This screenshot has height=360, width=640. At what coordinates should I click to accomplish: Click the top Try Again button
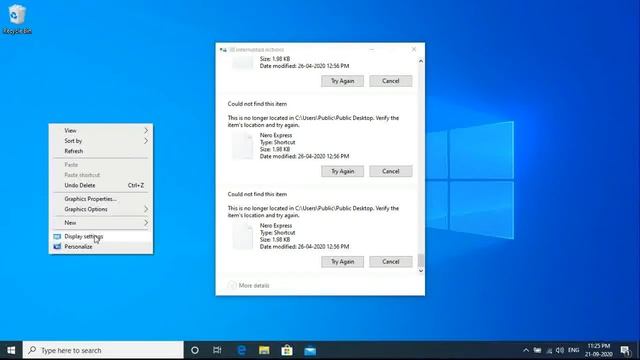point(342,81)
